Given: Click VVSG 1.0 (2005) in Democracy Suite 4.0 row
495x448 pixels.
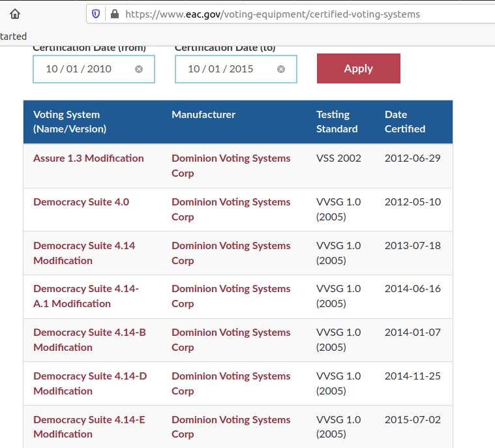Looking at the screenshot, I should (x=338, y=209).
